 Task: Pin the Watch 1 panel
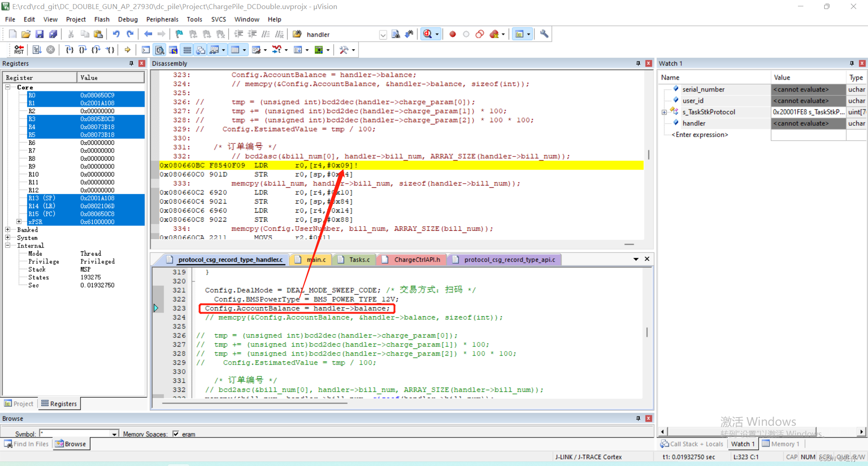pos(852,63)
